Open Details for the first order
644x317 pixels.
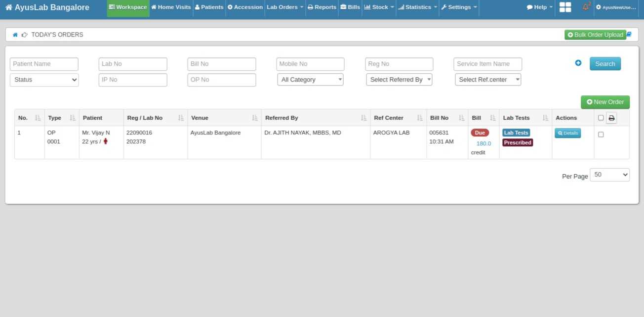point(567,133)
